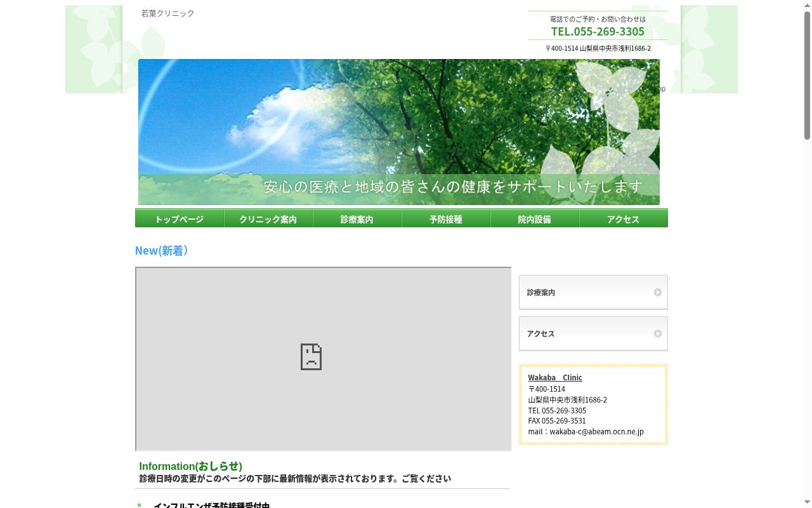Click the FAX 055-269-3531 line
Viewport: 812px width, 508px height.
[557, 421]
